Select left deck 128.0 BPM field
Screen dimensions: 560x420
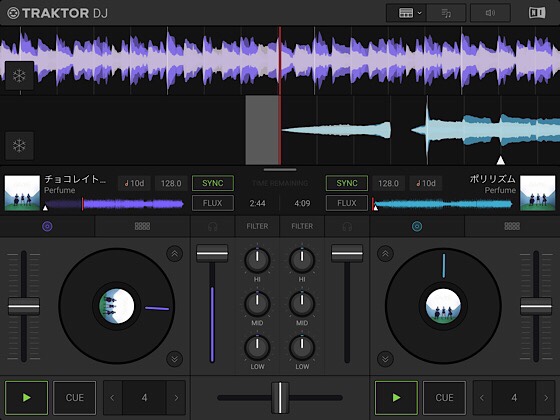(171, 183)
